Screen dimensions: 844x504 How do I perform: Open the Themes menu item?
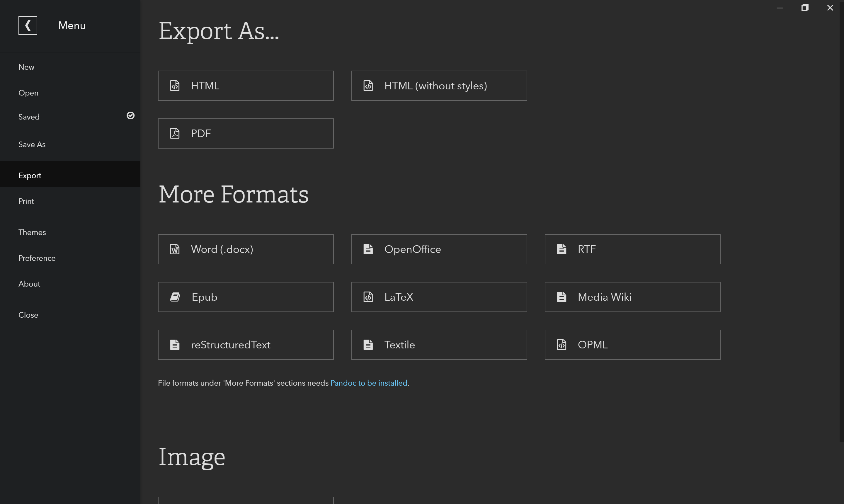tap(32, 232)
